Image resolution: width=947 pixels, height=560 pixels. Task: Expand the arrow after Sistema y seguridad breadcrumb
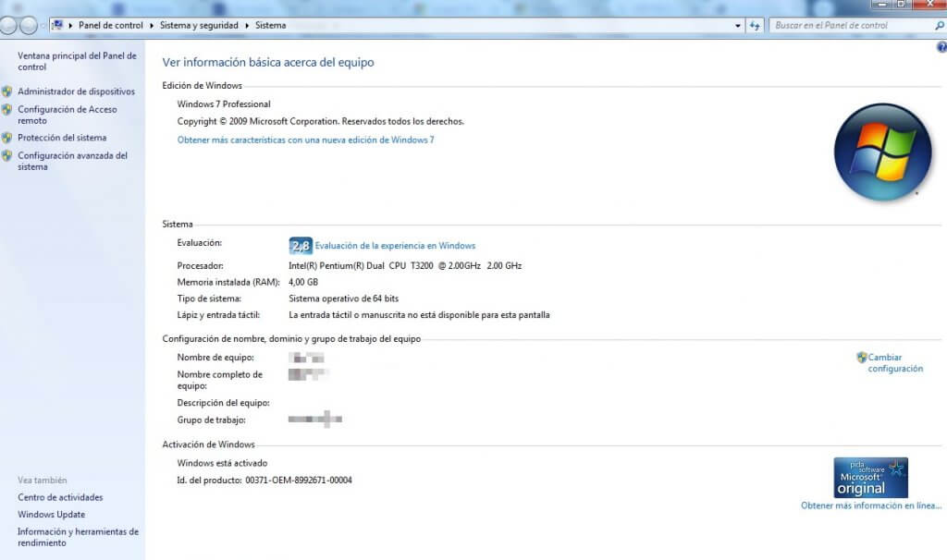point(246,25)
